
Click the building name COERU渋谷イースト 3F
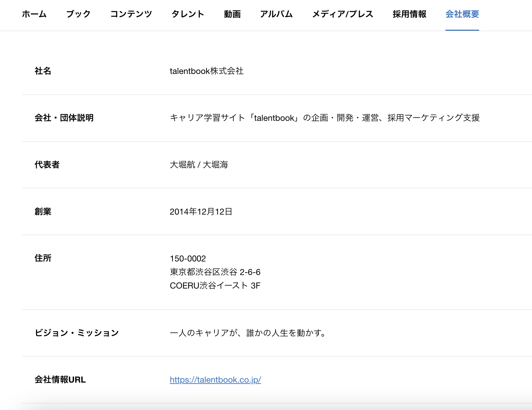click(215, 286)
